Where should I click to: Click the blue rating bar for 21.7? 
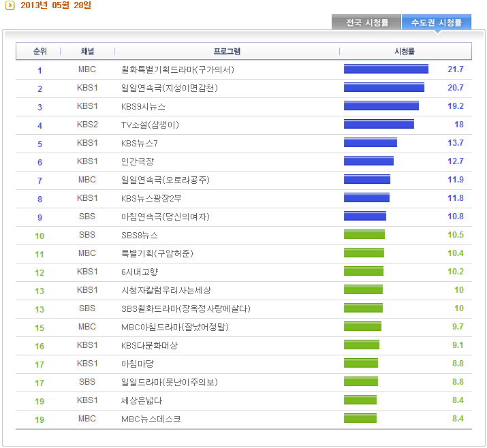(x=386, y=69)
